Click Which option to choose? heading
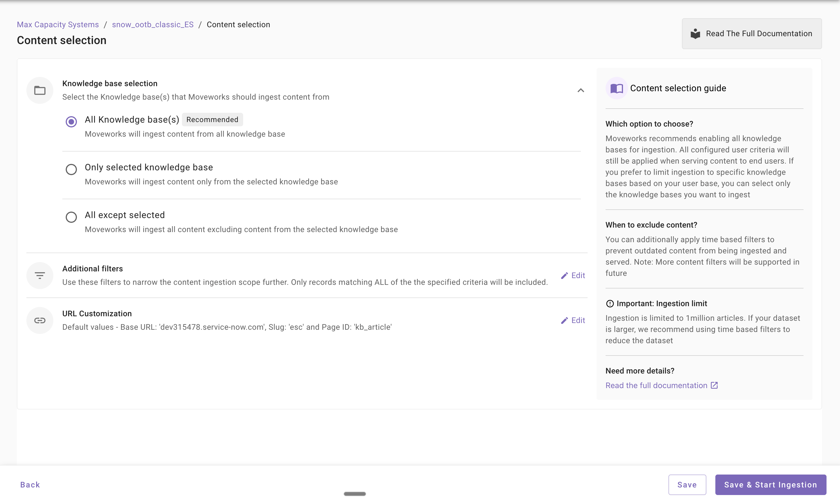This screenshot has height=504, width=840. tap(649, 124)
